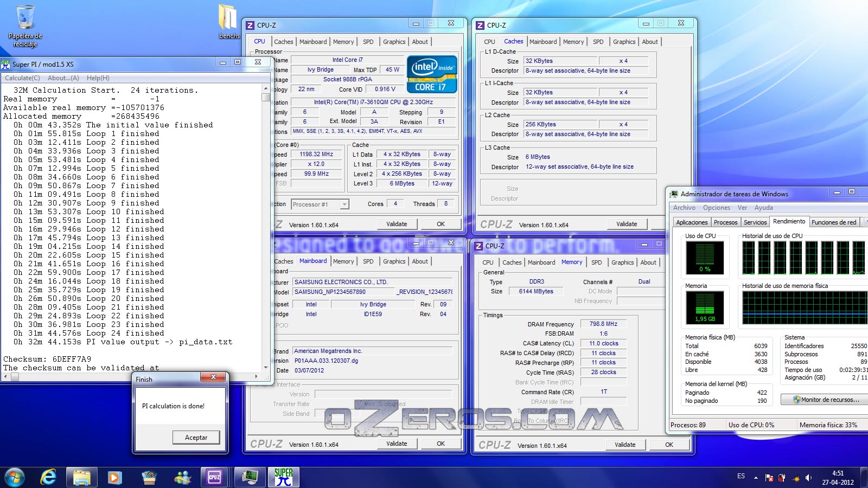
Task: Open Memory tab in CPU-Z mainboard window
Action: 343,261
